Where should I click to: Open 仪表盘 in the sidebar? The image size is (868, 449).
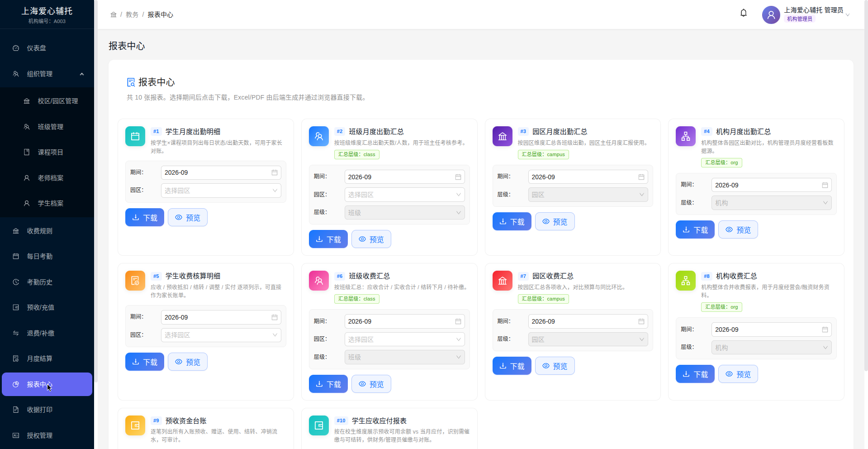click(x=47, y=48)
